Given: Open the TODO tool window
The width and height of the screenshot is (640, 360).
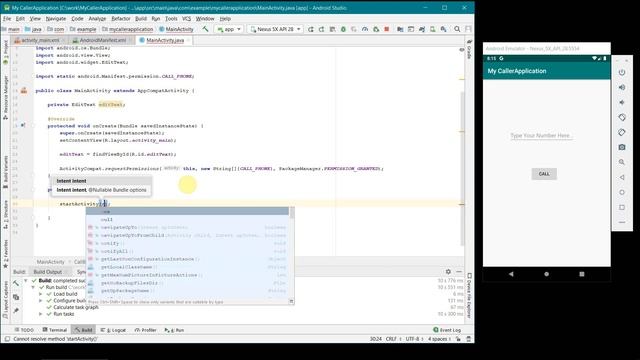Looking at the screenshot, I should (x=24, y=330).
